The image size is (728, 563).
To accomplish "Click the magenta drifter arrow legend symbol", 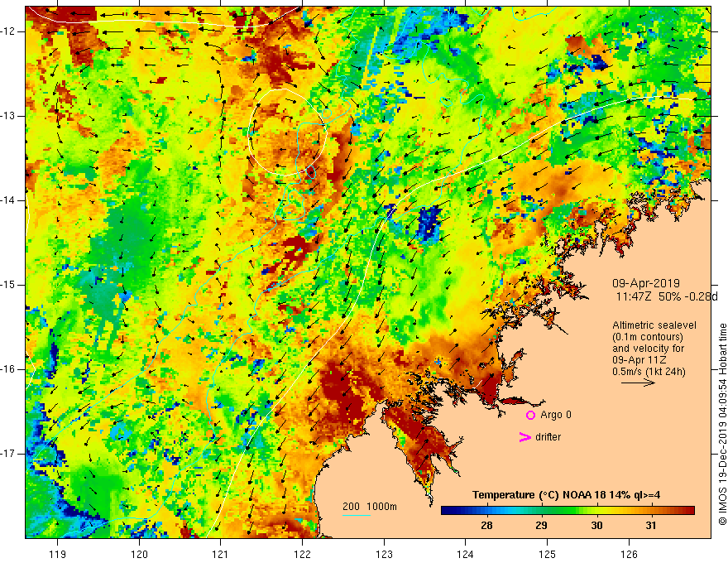I will pyautogui.click(x=524, y=437).
